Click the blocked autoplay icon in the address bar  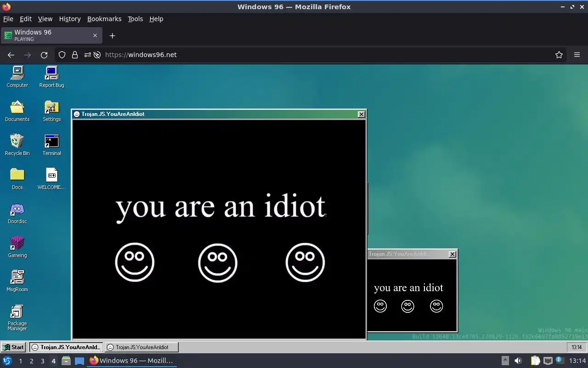tap(97, 55)
